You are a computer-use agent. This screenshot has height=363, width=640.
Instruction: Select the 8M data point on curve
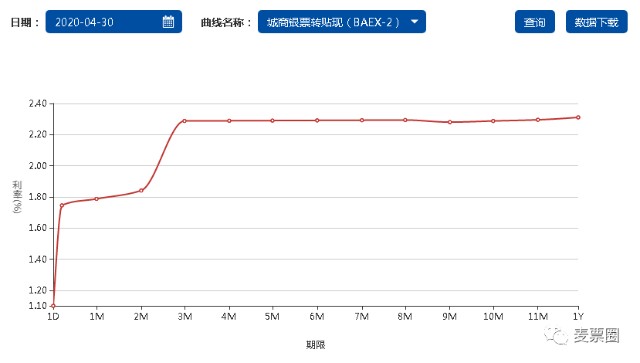[x=405, y=120]
